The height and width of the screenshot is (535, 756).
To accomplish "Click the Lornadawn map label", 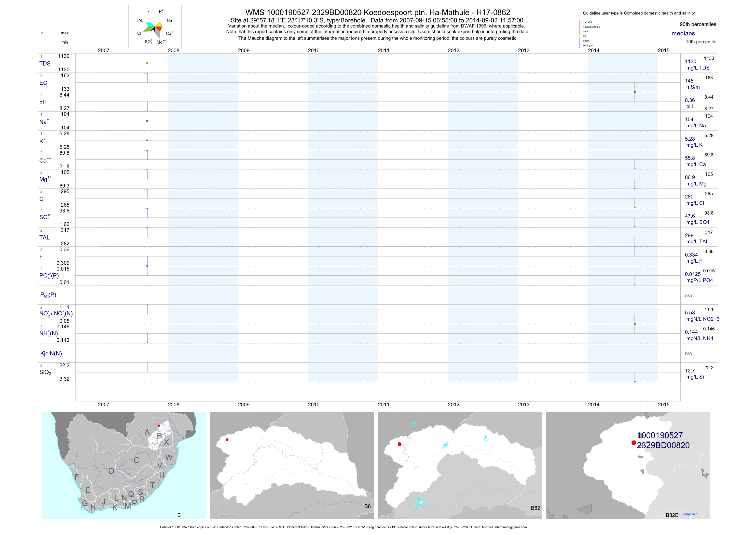I will [689, 514].
